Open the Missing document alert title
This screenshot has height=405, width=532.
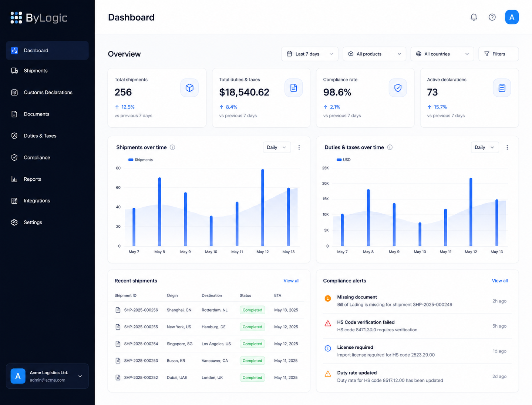(x=357, y=297)
